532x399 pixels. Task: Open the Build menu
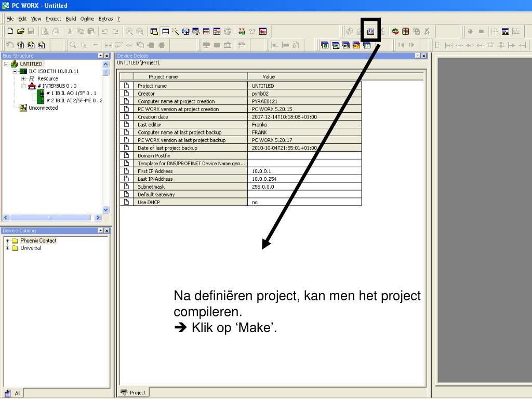(71, 19)
